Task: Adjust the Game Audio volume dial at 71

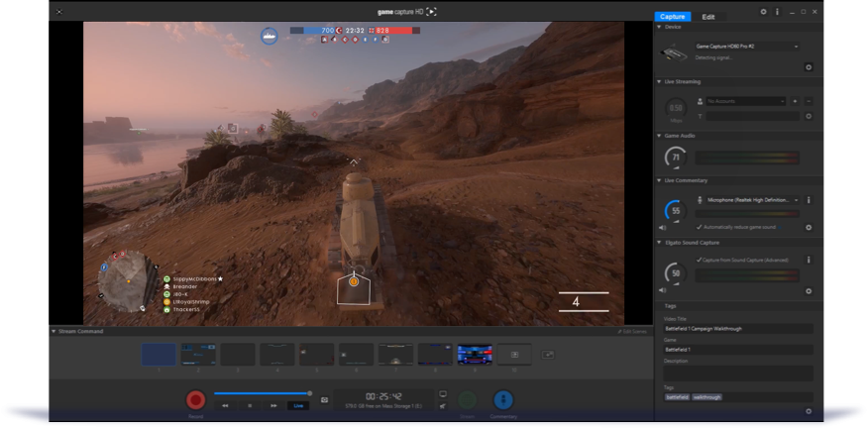Action: pos(676,158)
